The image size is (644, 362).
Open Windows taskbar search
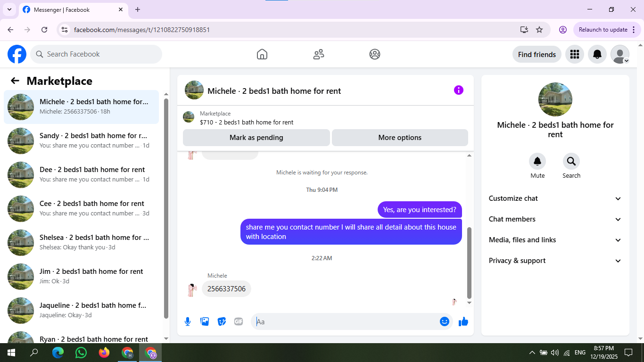[x=34, y=353]
